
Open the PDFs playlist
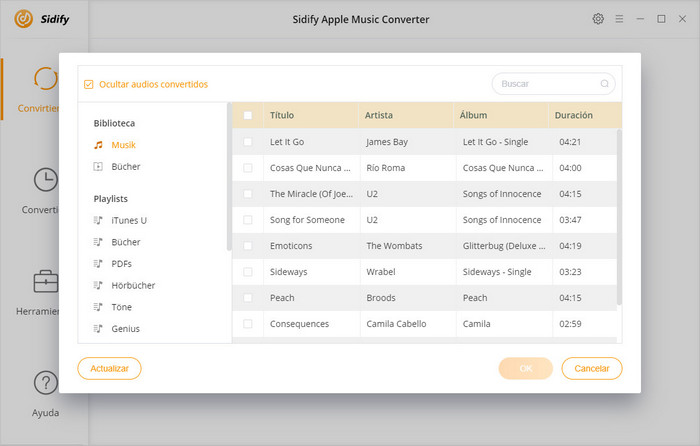[121, 263]
